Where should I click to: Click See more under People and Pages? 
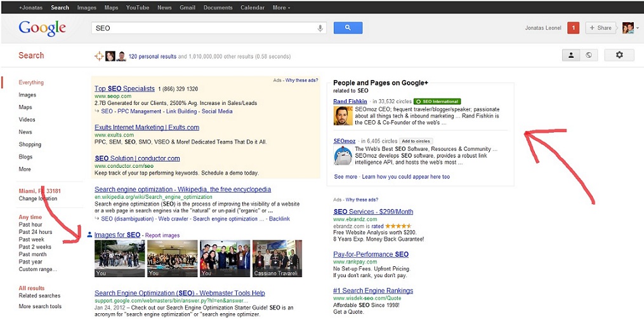click(x=345, y=177)
